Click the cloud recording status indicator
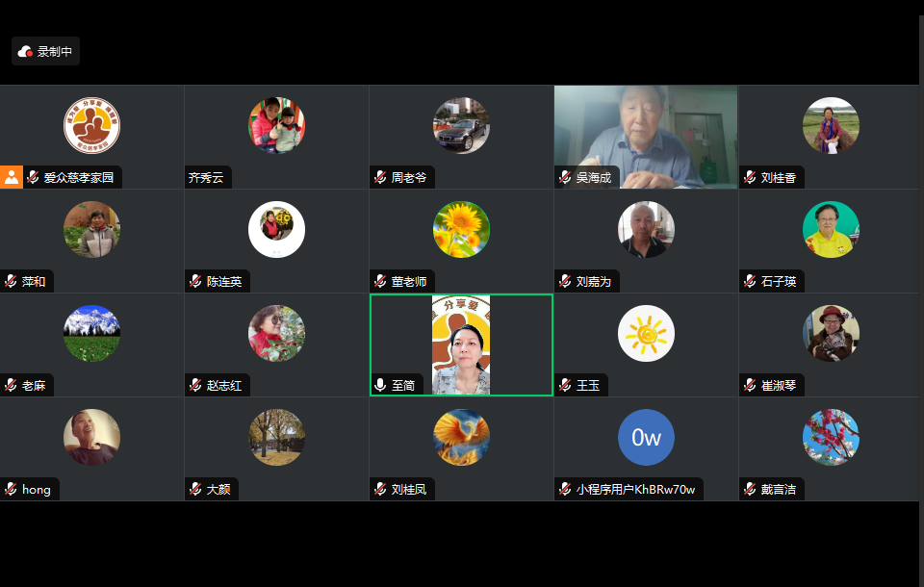Image resolution: width=924 pixels, height=587 pixels. 46,51
